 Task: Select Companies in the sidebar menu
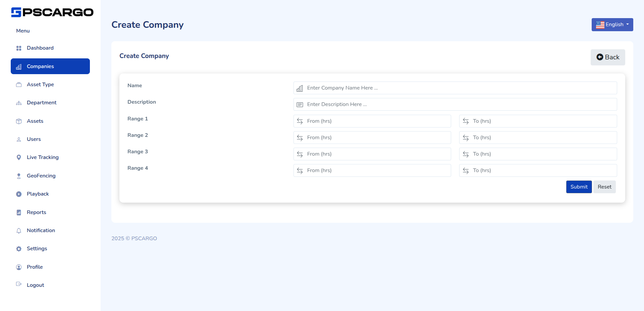tap(40, 66)
